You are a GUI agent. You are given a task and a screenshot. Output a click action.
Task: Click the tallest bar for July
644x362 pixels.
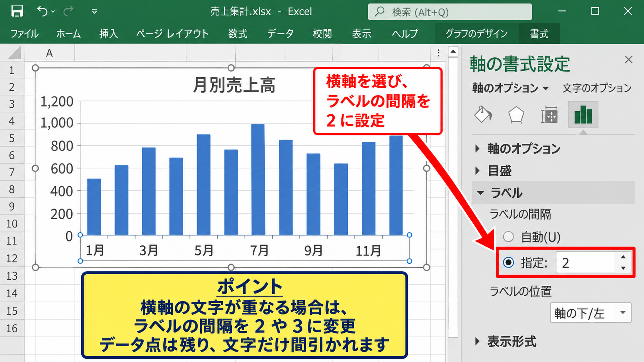pyautogui.click(x=258, y=179)
